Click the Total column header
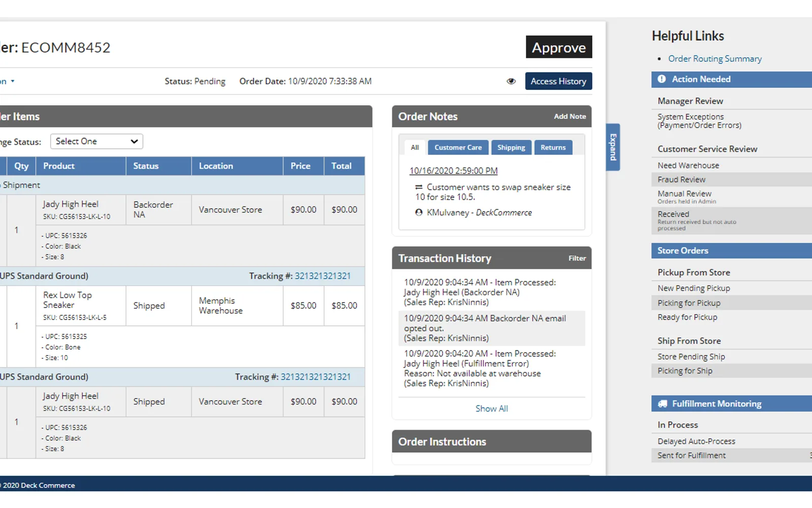The width and height of the screenshot is (812, 508). tap(345, 166)
